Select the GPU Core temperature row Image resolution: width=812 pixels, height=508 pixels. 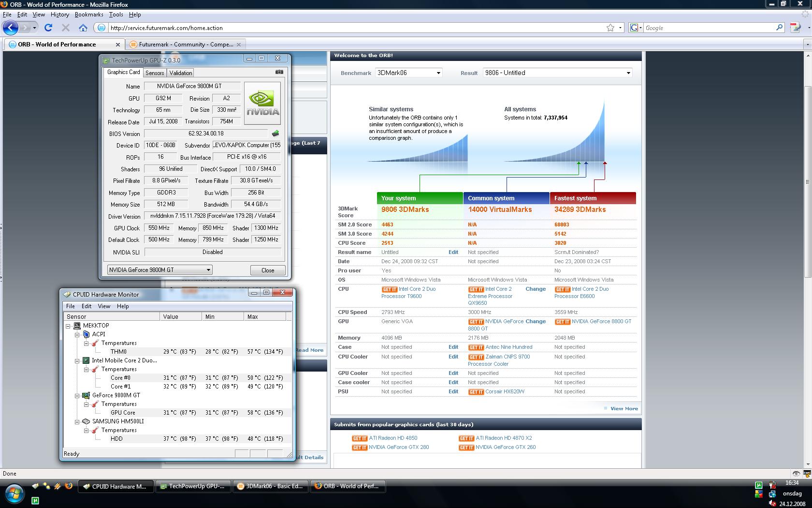[178, 413]
